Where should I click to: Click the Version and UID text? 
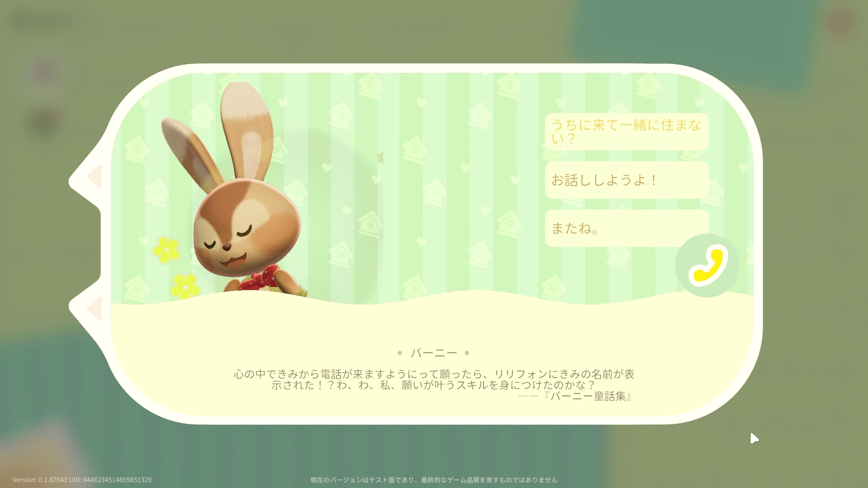pos(82,480)
